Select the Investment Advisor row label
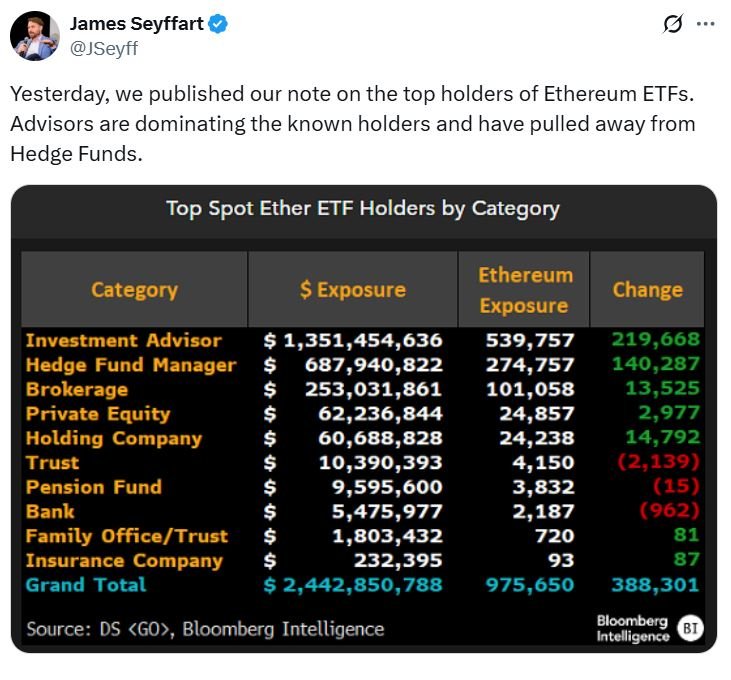 (x=124, y=340)
